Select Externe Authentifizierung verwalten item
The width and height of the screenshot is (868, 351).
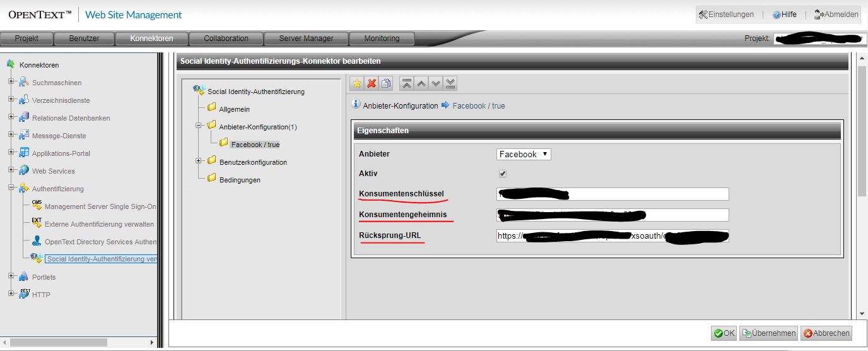pyautogui.click(x=100, y=224)
